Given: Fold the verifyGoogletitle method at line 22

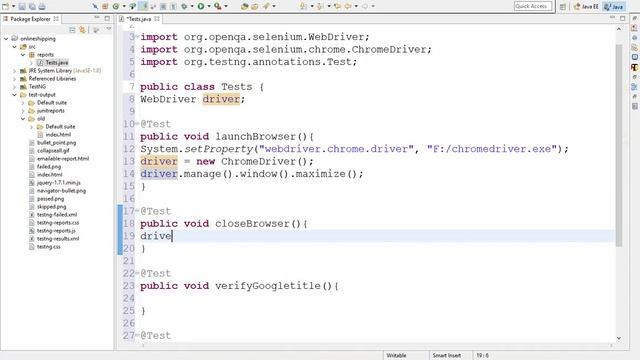Looking at the screenshot, I should (137, 273).
